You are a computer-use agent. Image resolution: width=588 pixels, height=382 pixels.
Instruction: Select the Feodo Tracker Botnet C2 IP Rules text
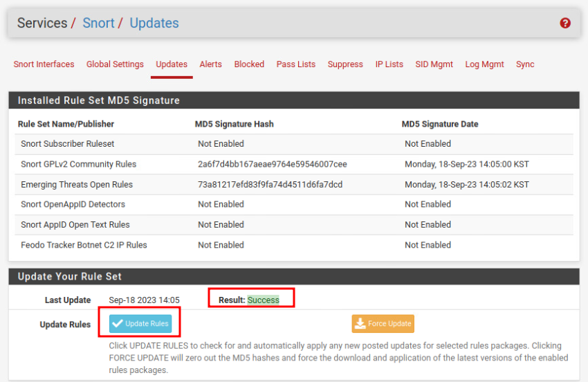84,245
